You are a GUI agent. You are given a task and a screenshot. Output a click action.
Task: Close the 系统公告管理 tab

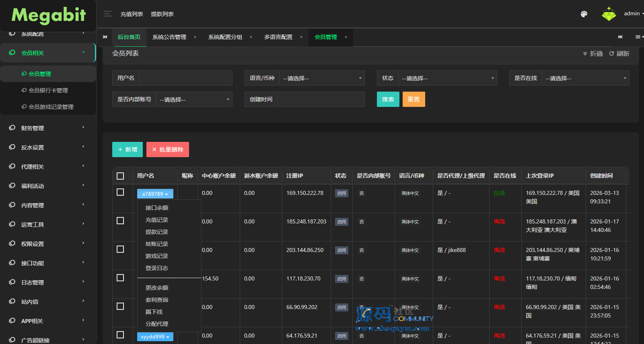click(x=195, y=37)
